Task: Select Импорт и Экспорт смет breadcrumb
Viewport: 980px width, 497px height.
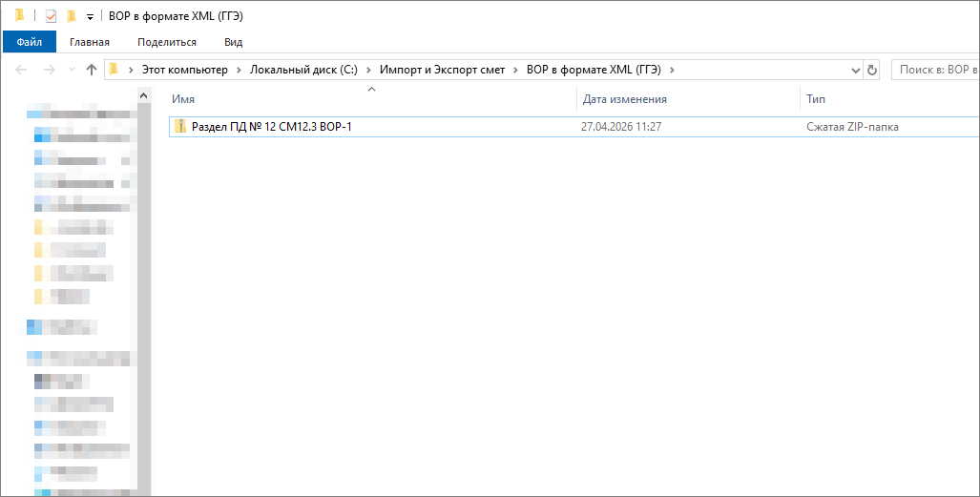Action: [443, 70]
